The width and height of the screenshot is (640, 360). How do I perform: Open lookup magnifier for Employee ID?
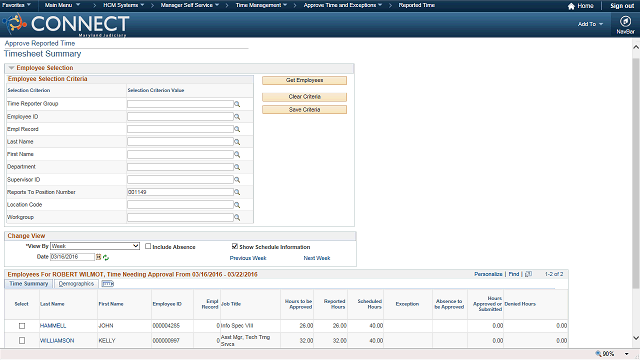[x=237, y=117]
